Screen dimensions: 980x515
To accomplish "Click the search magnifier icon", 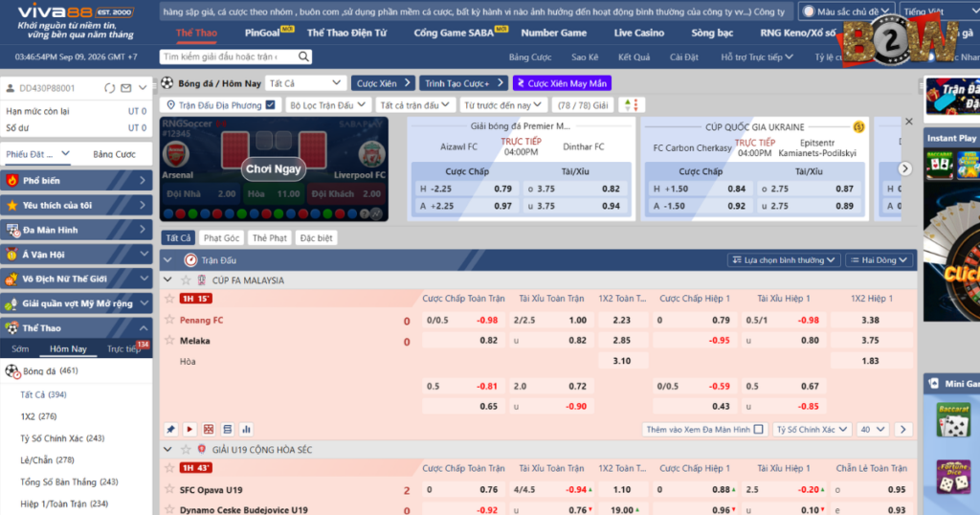I will (x=303, y=56).
